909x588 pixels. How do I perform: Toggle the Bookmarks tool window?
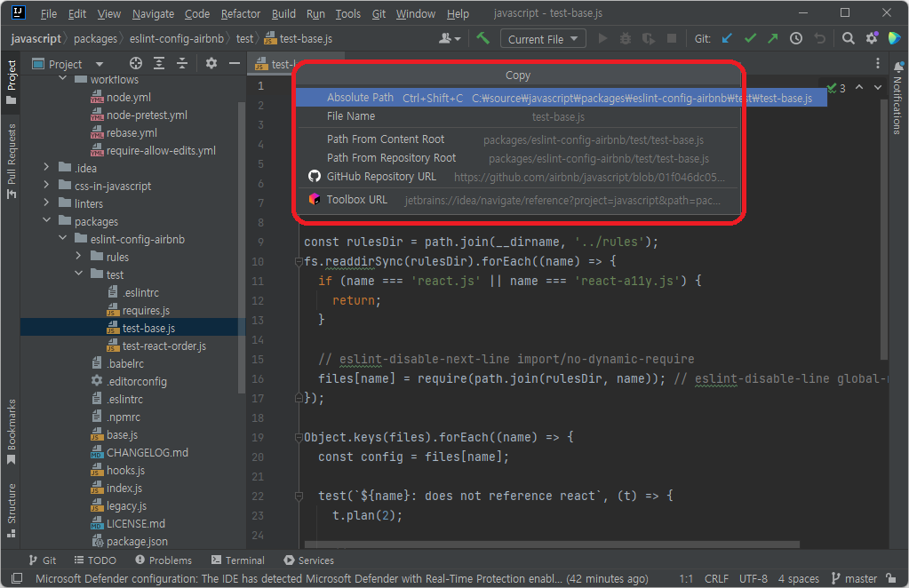[11, 432]
